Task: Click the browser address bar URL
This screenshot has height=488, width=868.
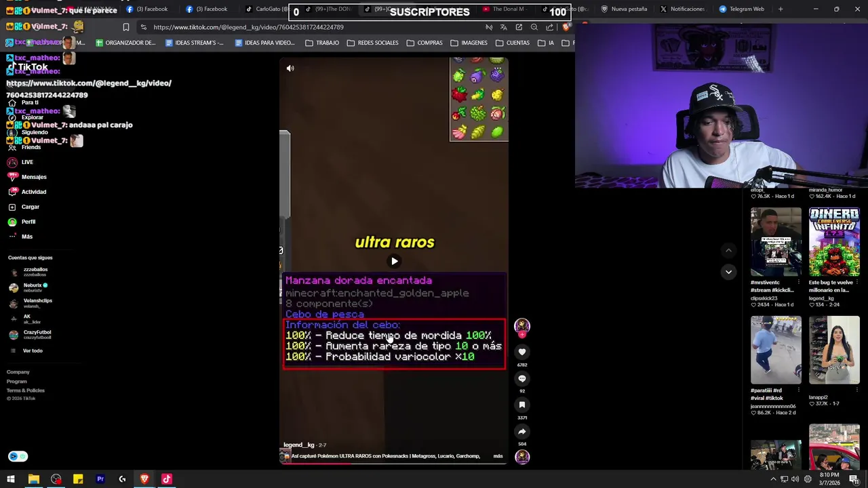Action: (x=248, y=27)
